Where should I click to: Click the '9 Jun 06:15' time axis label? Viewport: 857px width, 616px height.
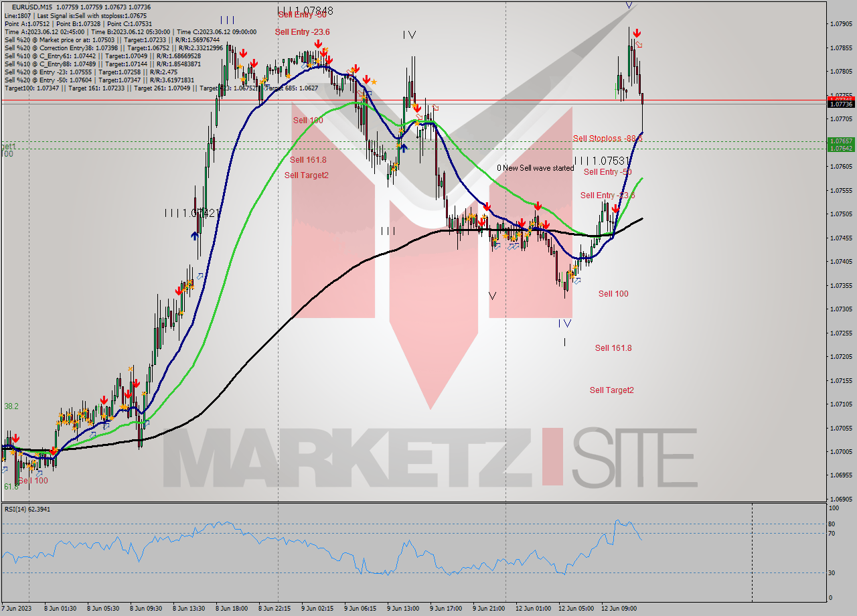[360, 609]
